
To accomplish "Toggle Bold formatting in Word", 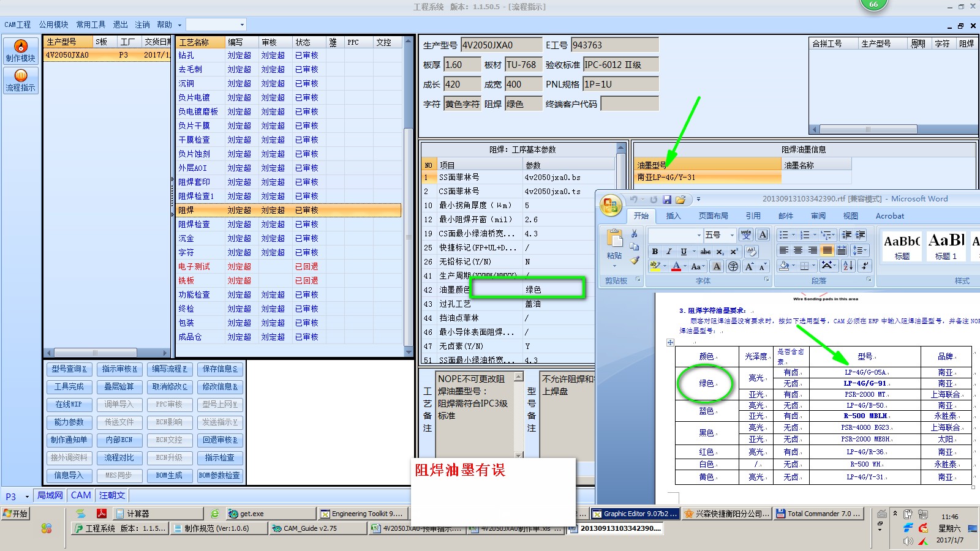I will tap(655, 252).
